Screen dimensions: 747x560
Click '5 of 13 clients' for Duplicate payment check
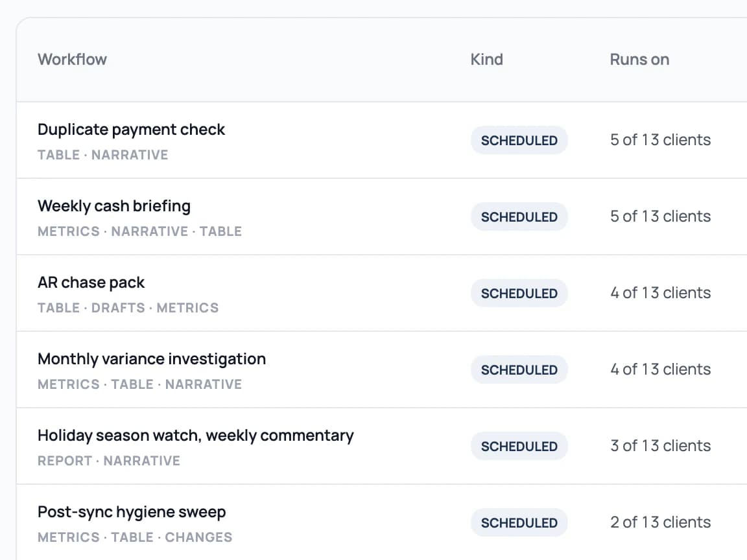[x=660, y=140]
